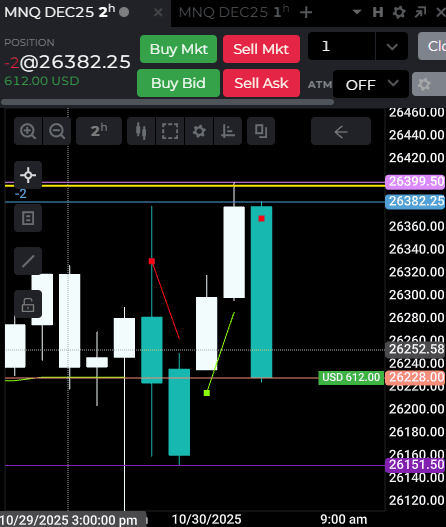
Task: Click the Buy Mkt button
Action: [x=178, y=49]
